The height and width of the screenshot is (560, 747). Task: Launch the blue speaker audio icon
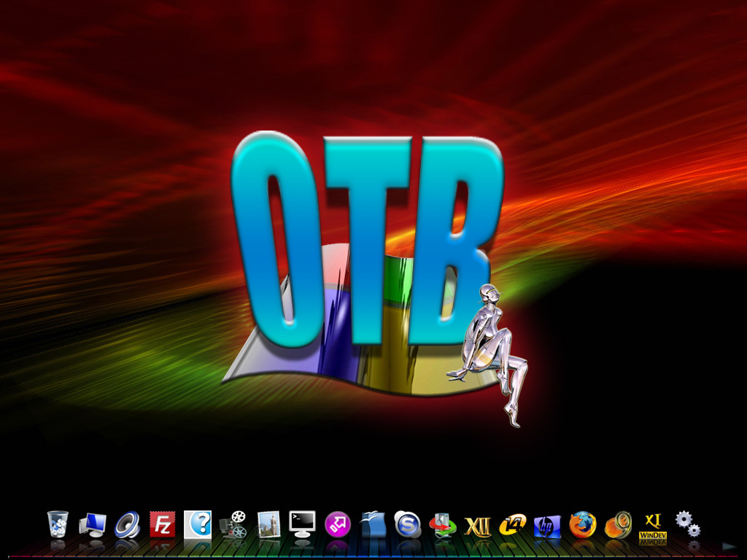click(128, 525)
